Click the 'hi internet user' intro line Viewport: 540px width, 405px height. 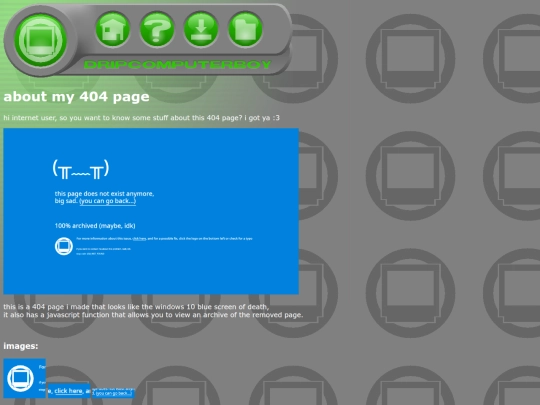click(x=142, y=118)
